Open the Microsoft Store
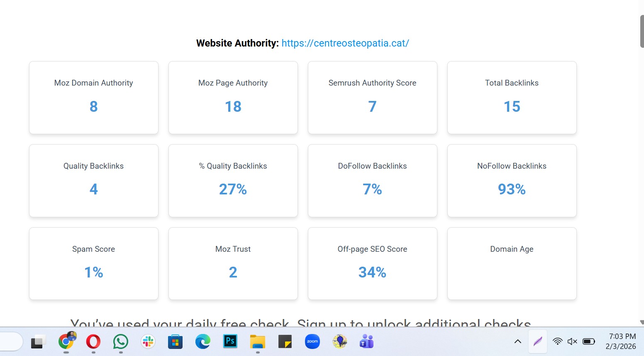This screenshot has width=644, height=356. coord(175,341)
